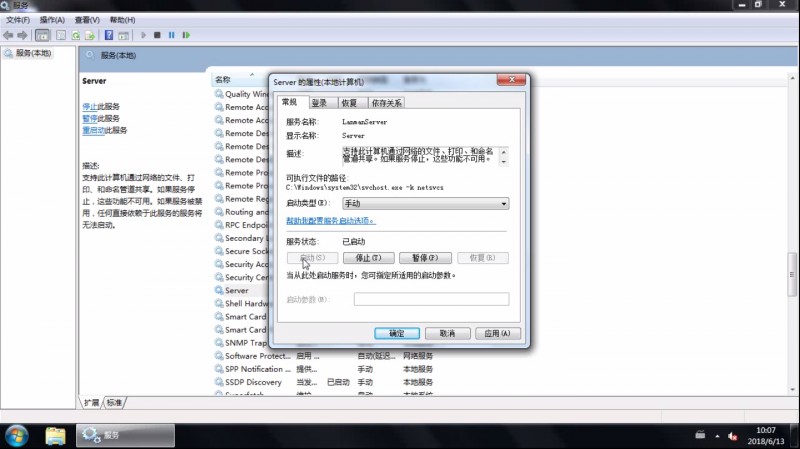Click the restart service toolbar icon
Screen dimensions: 800x449
(186, 35)
